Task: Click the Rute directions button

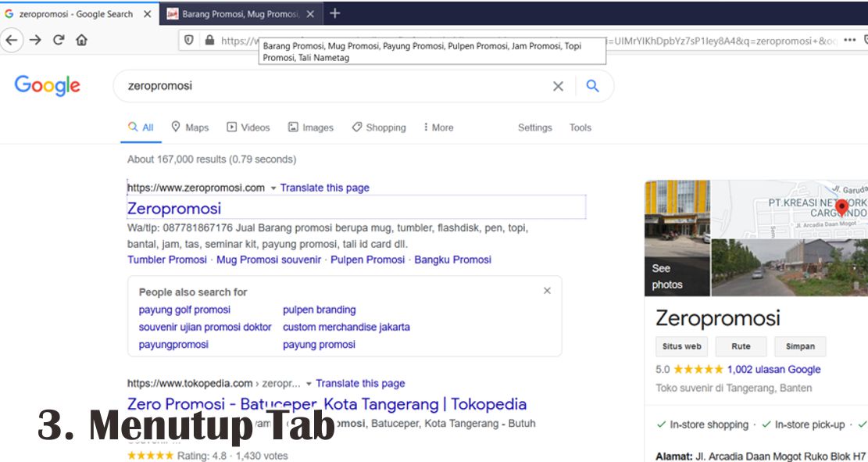Action: pos(741,346)
